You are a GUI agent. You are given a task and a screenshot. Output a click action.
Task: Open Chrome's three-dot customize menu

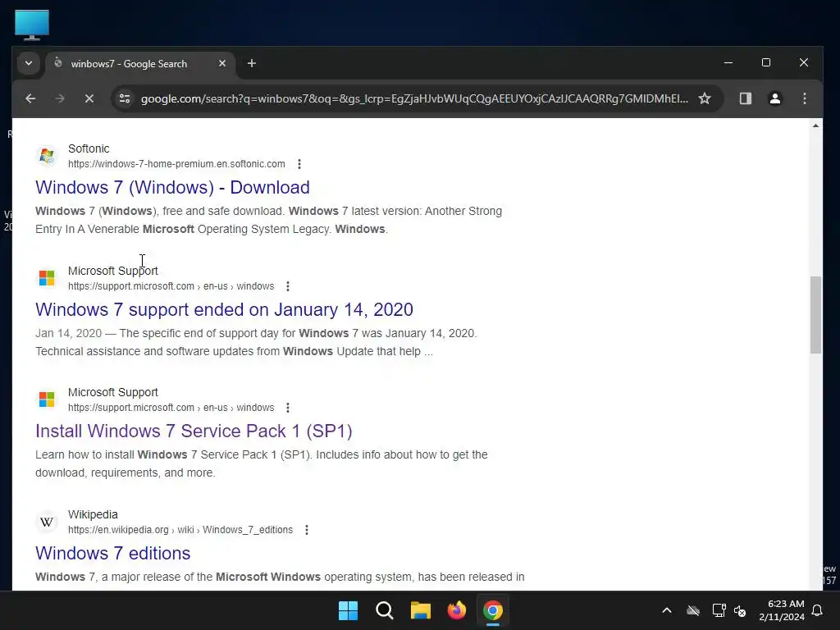[x=804, y=98]
